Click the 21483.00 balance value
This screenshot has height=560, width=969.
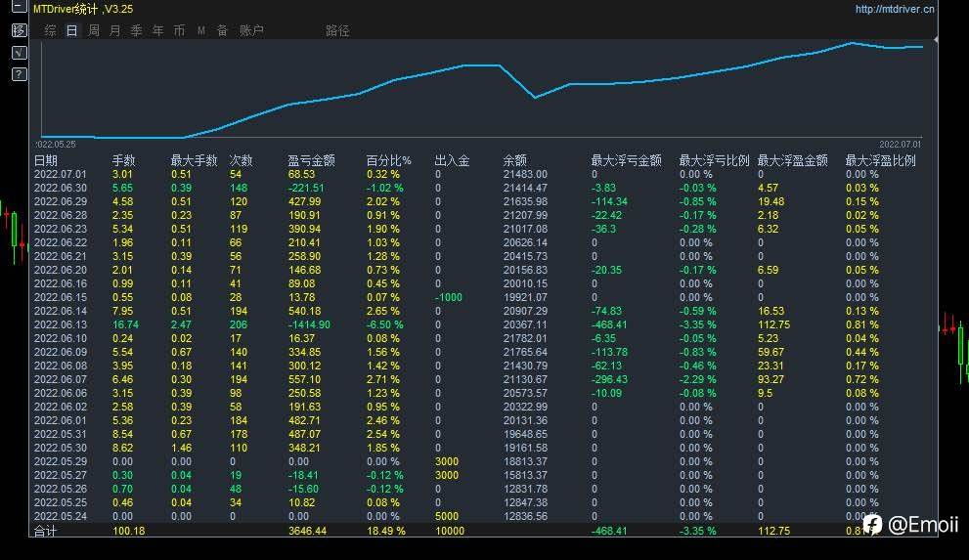click(x=525, y=174)
